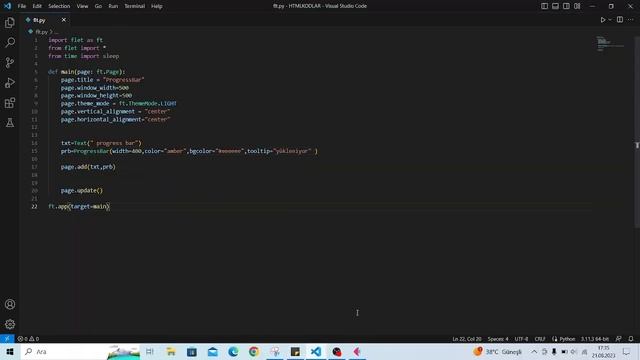
Task: Open the taskbar clock and date
Action: tap(603, 351)
